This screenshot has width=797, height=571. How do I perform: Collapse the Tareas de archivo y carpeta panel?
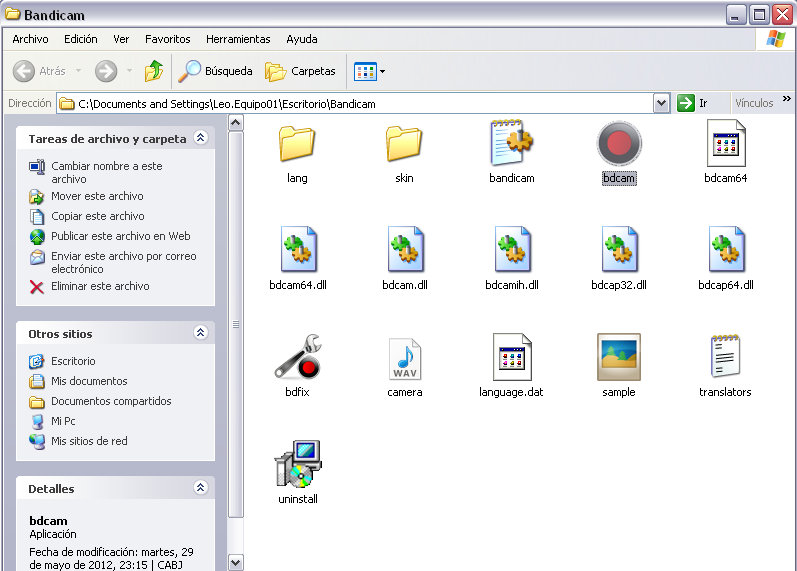pyautogui.click(x=200, y=139)
